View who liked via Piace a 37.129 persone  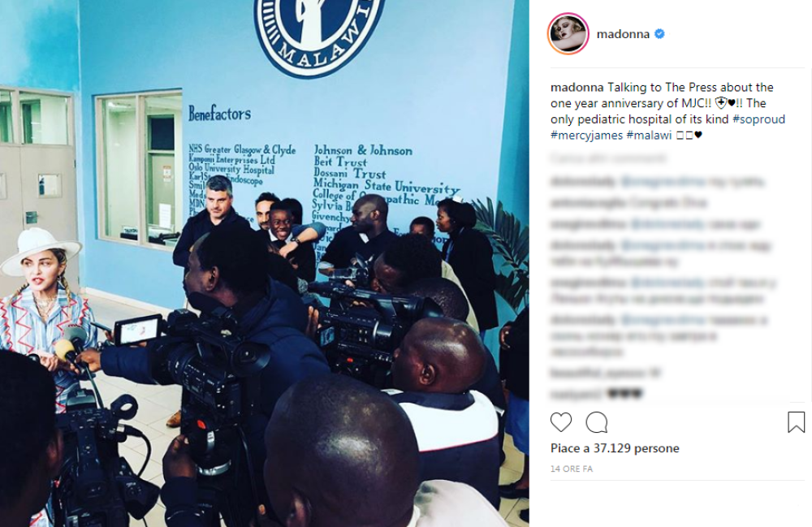pyautogui.click(x=615, y=448)
